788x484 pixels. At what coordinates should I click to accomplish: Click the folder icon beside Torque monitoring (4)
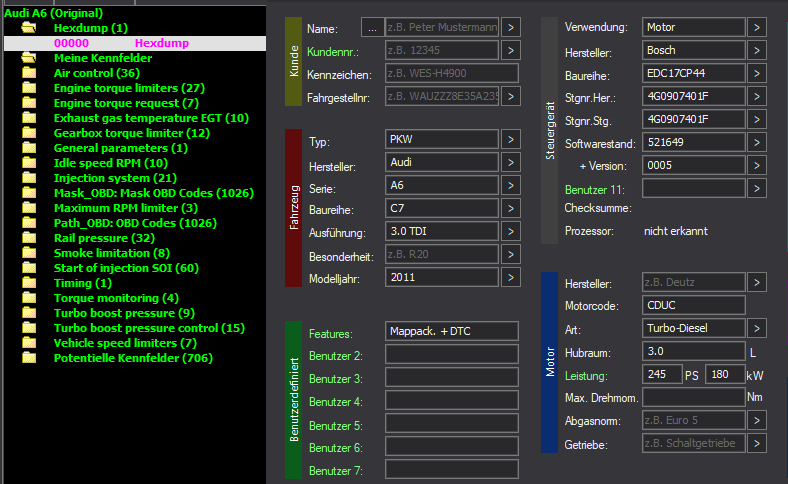(29, 298)
